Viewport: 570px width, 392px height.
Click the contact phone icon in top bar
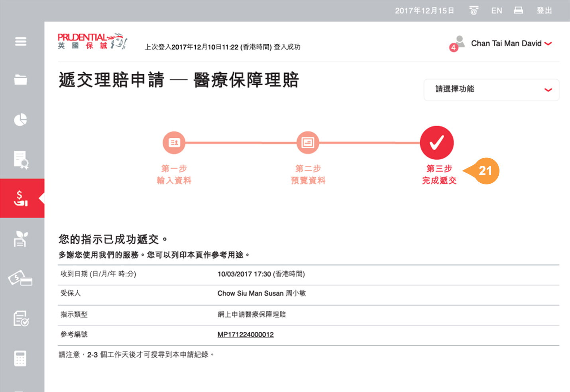[474, 11]
